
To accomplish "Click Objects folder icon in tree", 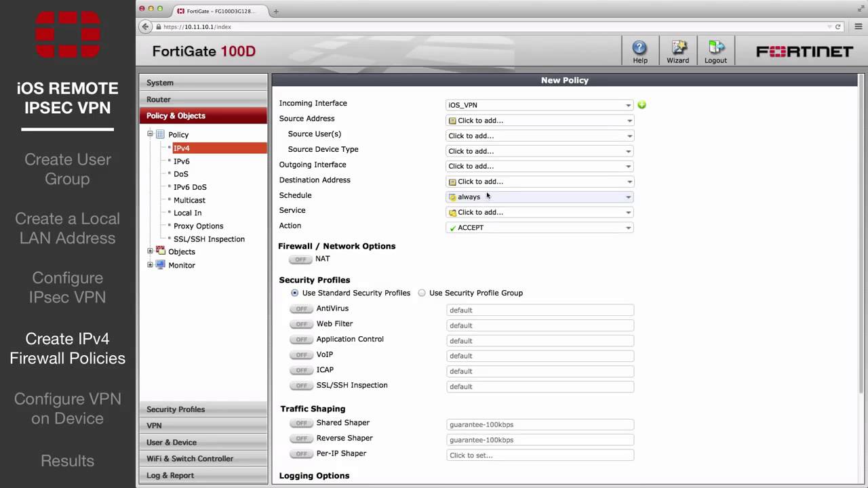I will (x=161, y=251).
